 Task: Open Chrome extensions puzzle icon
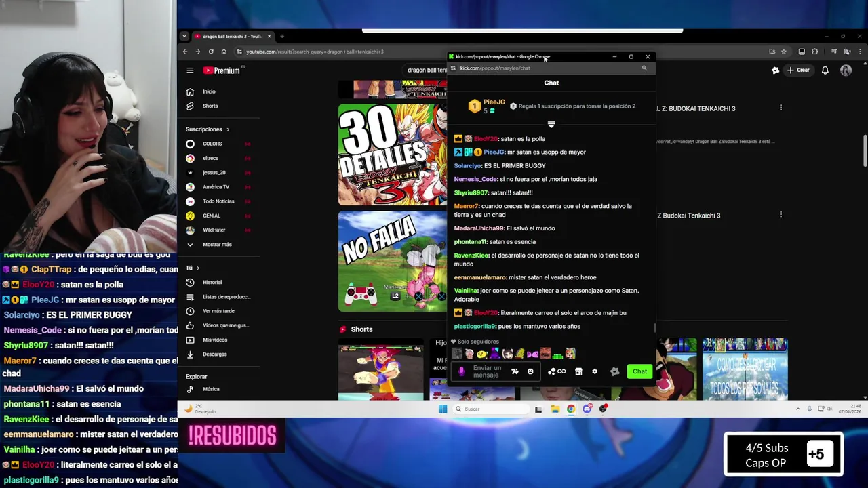click(x=815, y=52)
